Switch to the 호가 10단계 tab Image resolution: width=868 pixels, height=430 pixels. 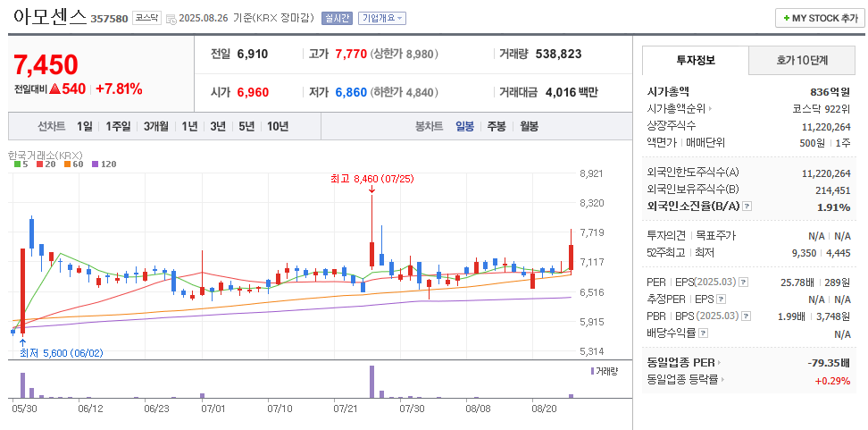click(x=802, y=61)
